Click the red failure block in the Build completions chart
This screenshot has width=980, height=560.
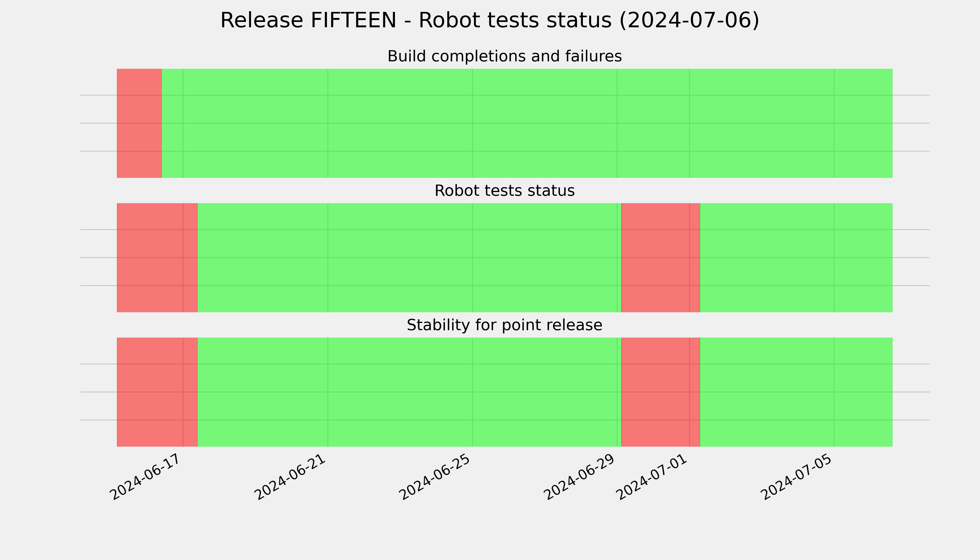pyautogui.click(x=139, y=123)
